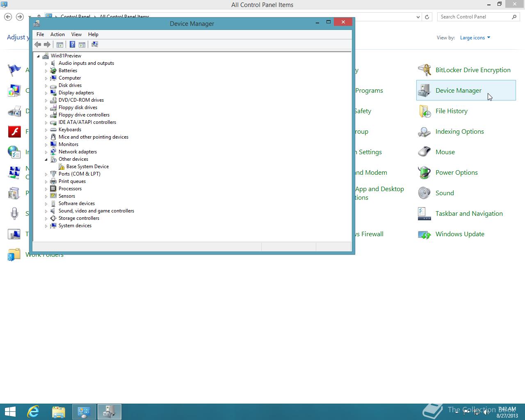Screen dimensions: 525x420
Task: Toggle Show/Hide Console Tree toolbar icon
Action: click(60, 44)
